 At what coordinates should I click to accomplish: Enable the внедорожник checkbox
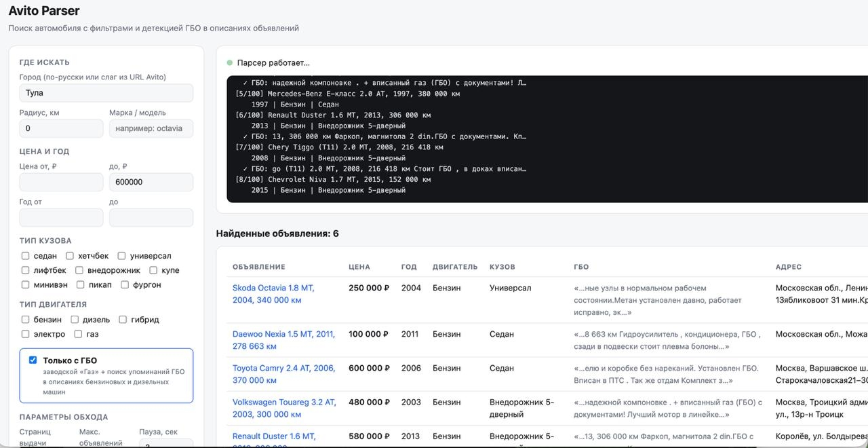[x=79, y=270]
